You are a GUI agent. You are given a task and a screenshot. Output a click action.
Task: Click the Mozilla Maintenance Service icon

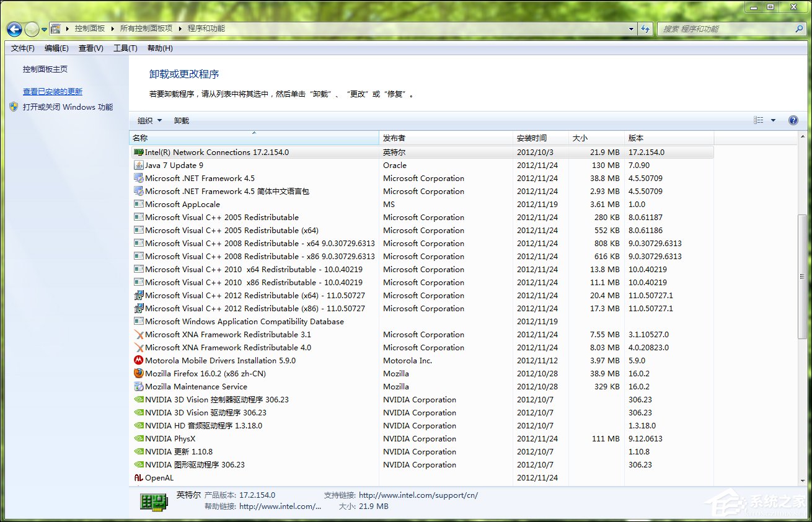click(139, 386)
